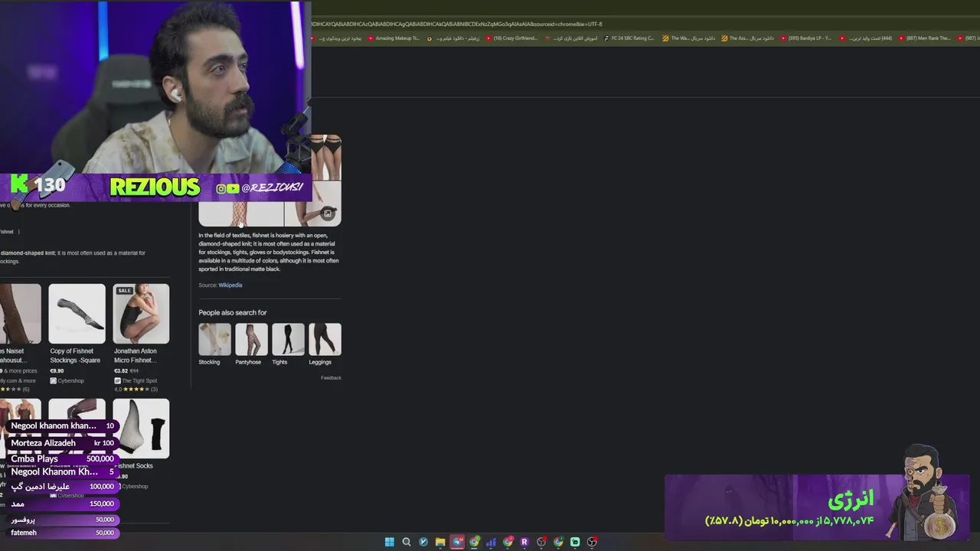Open the purple R app in taskbar
The image size is (980, 551).
click(x=524, y=542)
